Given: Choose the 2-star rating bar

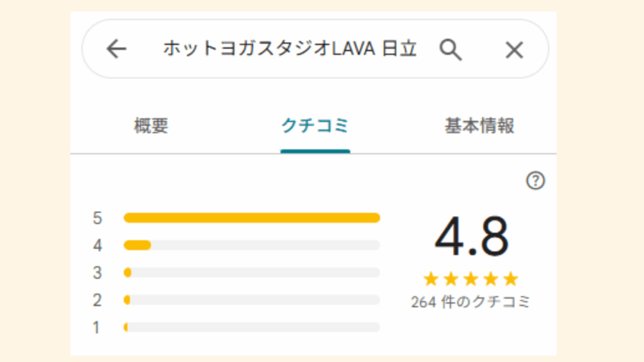Looking at the screenshot, I should pos(252,300).
